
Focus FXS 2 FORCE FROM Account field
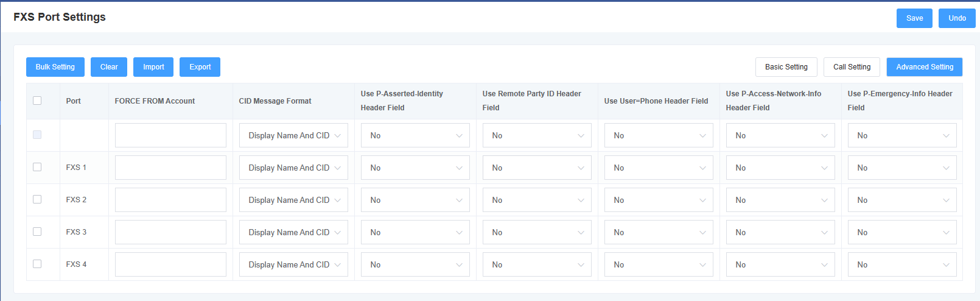170,200
